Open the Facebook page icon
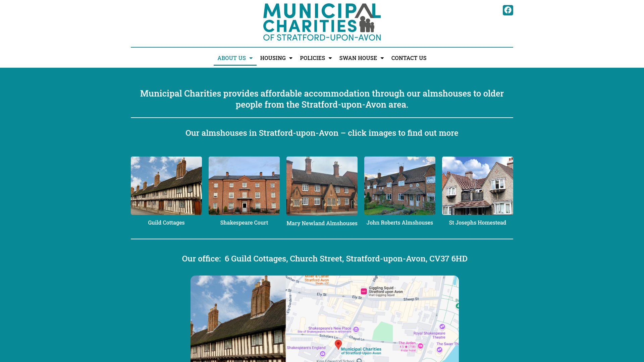 coord(508,10)
